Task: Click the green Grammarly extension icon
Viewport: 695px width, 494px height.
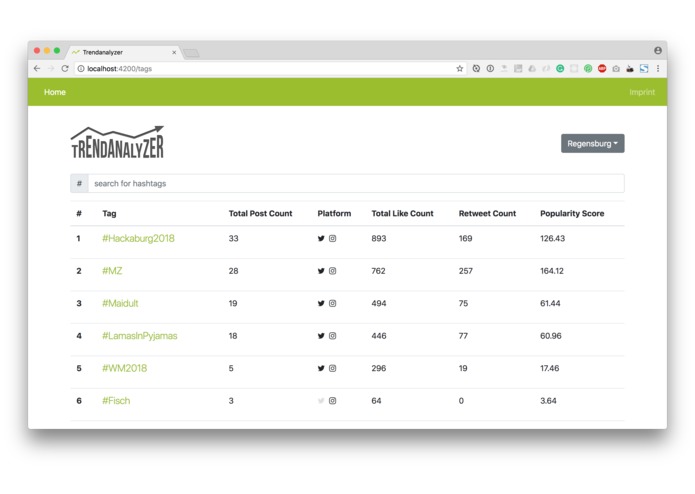Action: (x=560, y=69)
